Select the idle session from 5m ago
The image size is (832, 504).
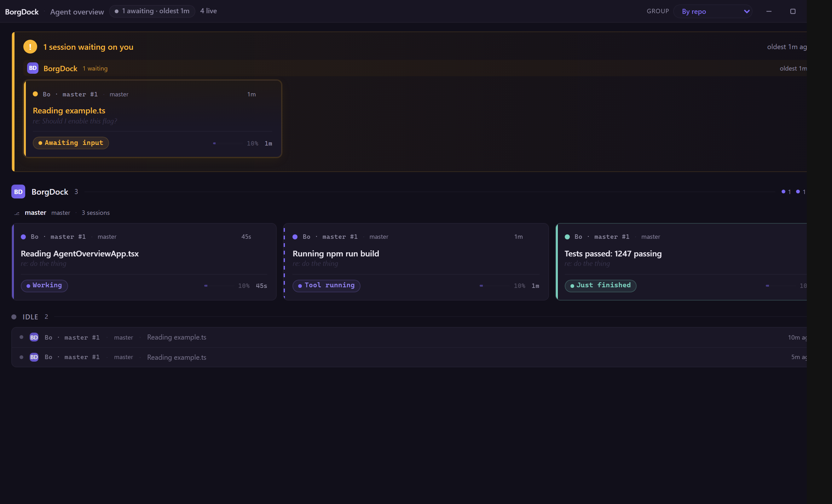click(409, 357)
